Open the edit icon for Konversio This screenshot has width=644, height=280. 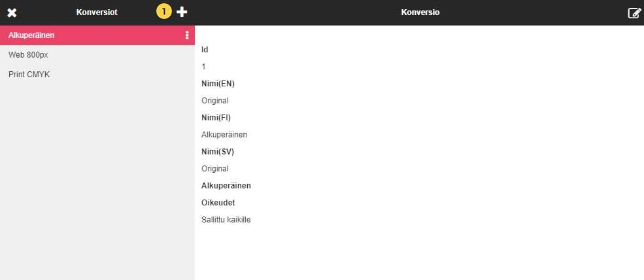coord(634,12)
